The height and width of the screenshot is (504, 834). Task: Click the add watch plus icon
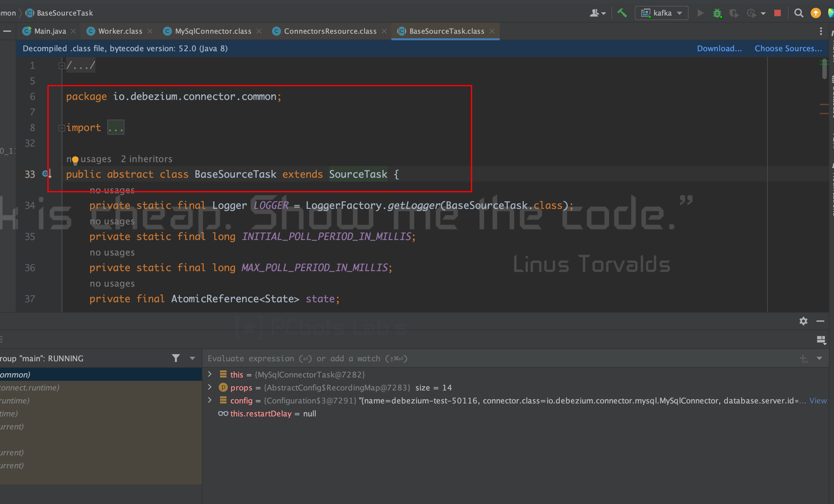(803, 359)
